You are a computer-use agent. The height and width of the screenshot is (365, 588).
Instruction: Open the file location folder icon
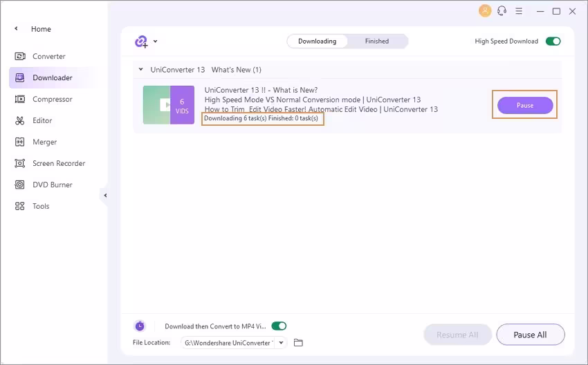point(298,342)
